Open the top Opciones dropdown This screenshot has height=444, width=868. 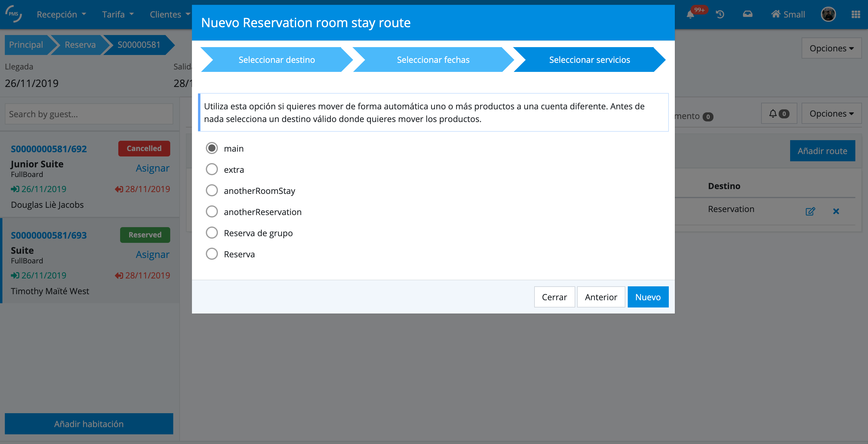pos(831,48)
